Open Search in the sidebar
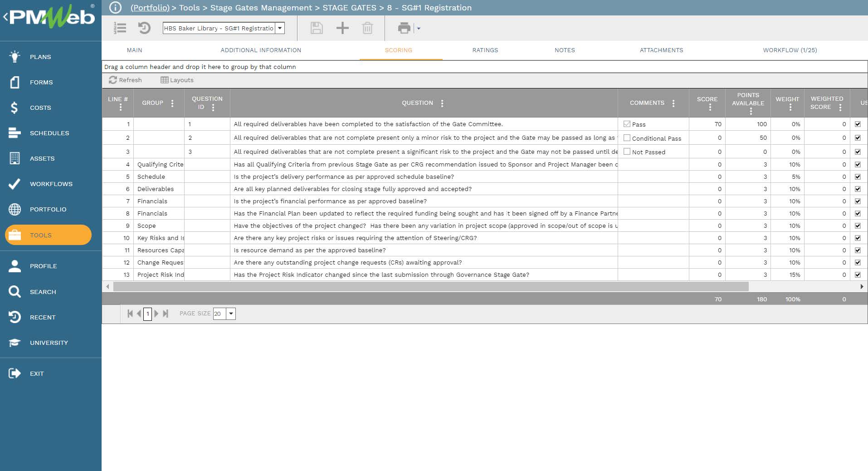This screenshot has height=471, width=868. click(x=51, y=292)
